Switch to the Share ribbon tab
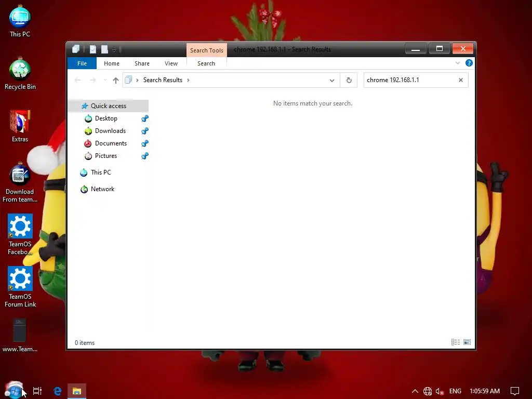532x399 pixels. tap(142, 63)
